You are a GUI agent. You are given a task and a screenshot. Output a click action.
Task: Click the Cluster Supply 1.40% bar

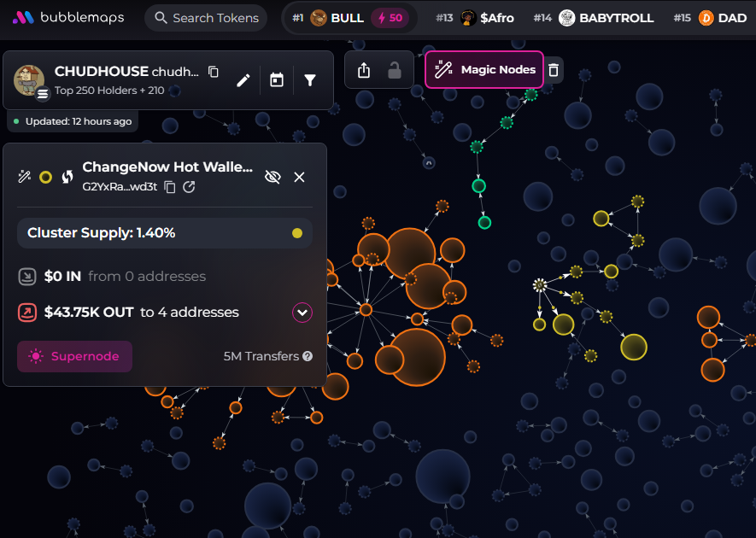[165, 233]
